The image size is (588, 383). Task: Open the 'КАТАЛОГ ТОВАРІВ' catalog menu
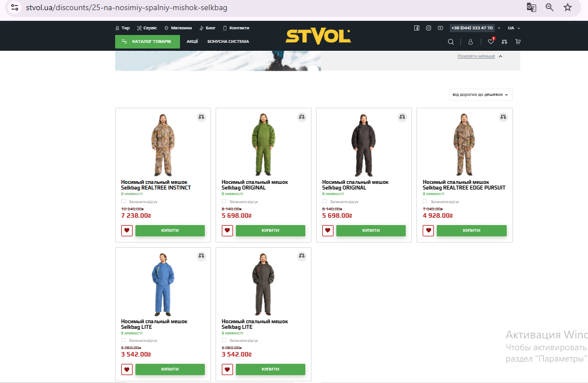coord(147,42)
